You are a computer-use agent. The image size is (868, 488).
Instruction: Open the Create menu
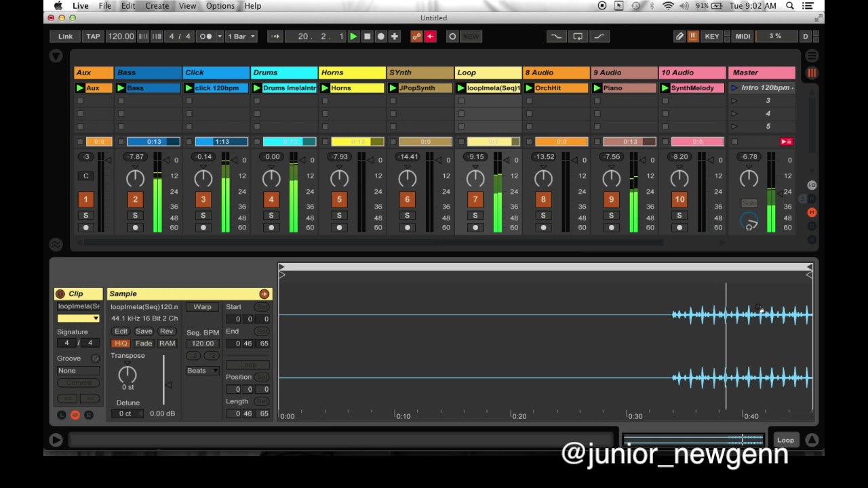157,6
